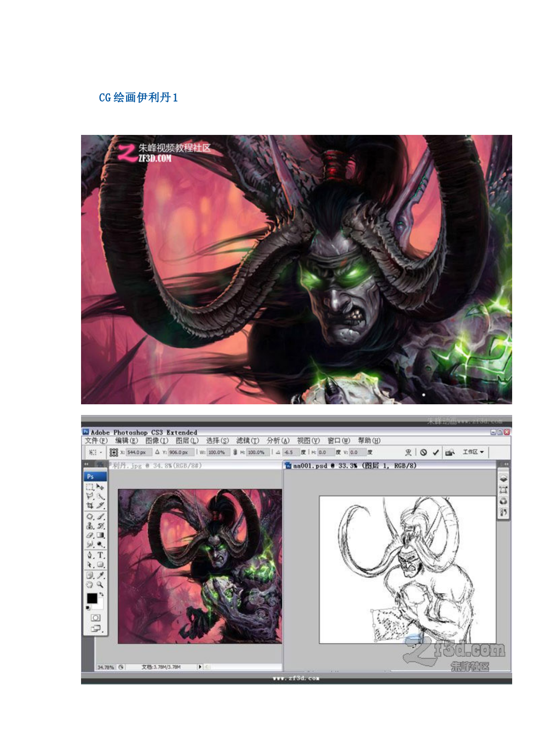Open the 视图(V) menu
This screenshot has width=535, height=756.
(x=308, y=440)
